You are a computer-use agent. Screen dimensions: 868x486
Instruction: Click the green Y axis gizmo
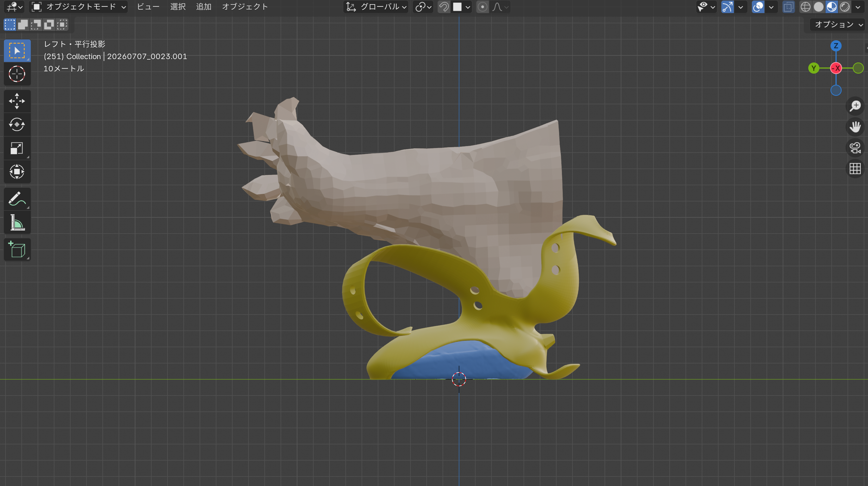click(x=814, y=68)
